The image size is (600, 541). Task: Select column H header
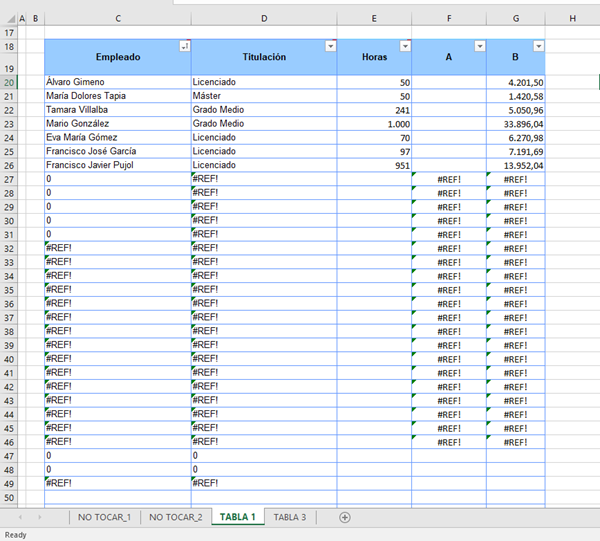(x=572, y=18)
